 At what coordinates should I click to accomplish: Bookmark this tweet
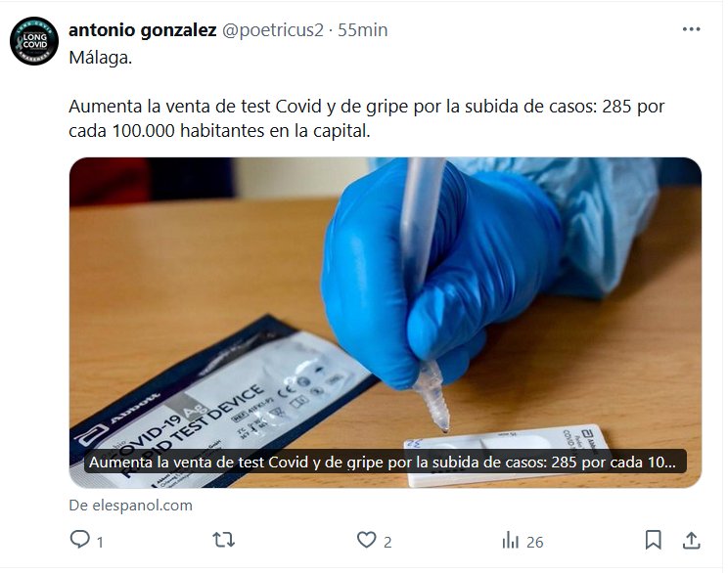point(654,540)
